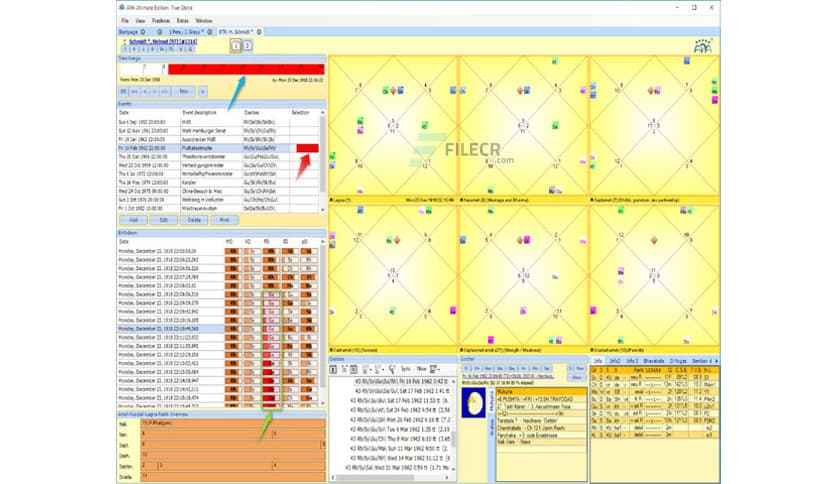This screenshot has width=836, height=484.
Task: Select the Kanzler event row
Action: (218, 182)
